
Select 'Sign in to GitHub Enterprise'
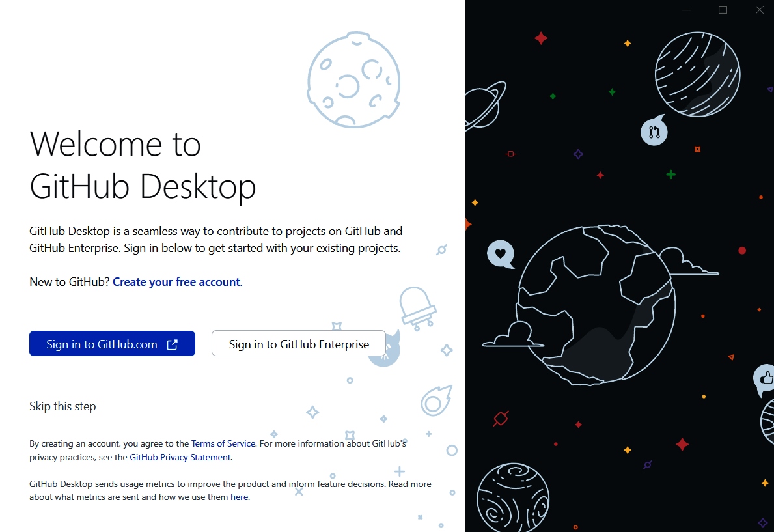pos(298,343)
